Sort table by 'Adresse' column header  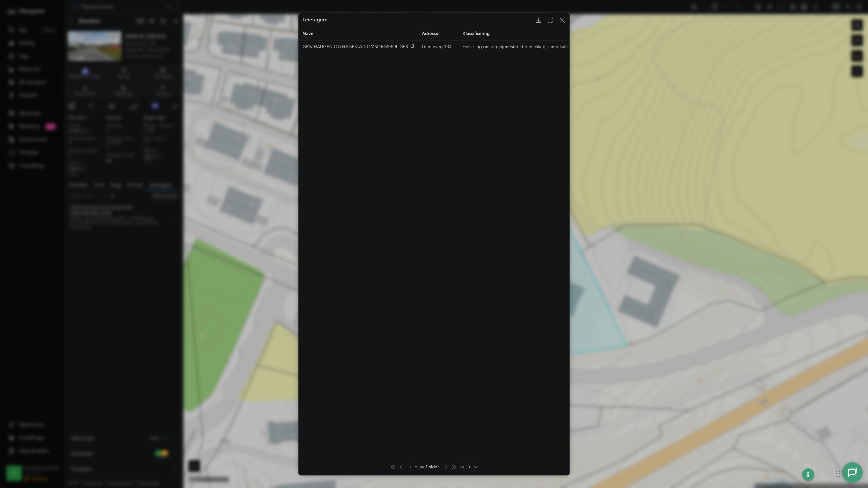coord(430,34)
